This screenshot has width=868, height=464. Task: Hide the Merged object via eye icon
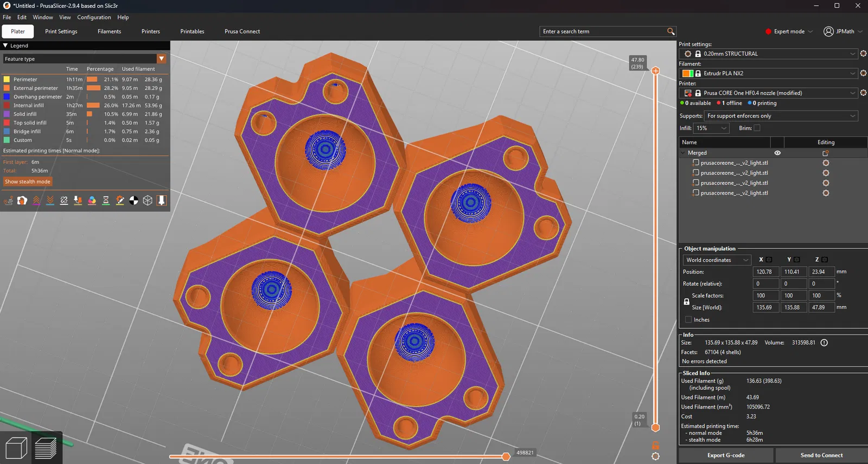coord(777,153)
